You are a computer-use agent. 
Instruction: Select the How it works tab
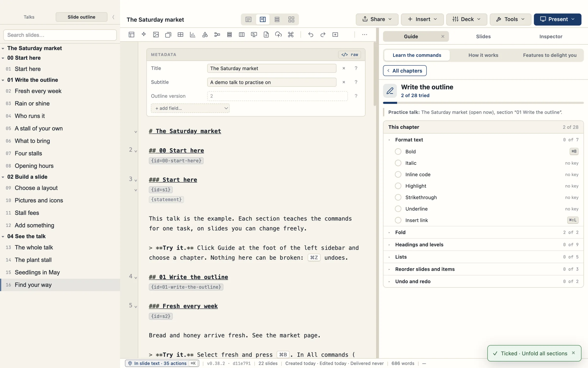pyautogui.click(x=483, y=55)
